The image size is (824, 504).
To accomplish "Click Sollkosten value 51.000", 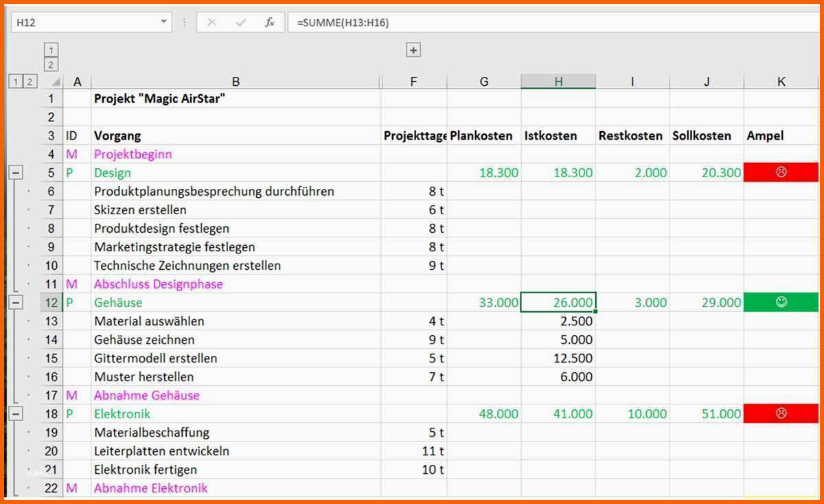I will pos(707,414).
